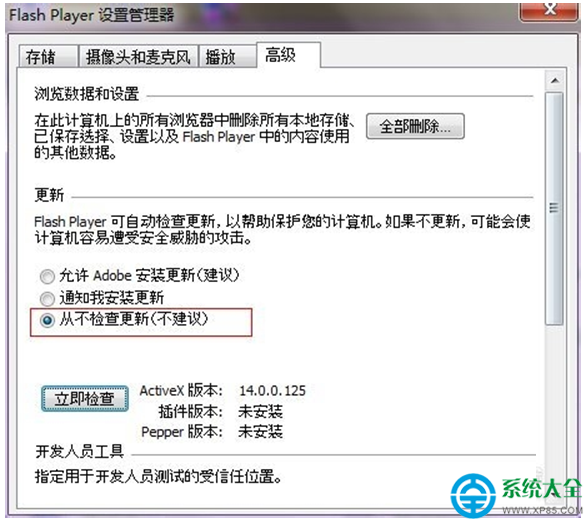Click the 浏览数据和设置 section heading
The image size is (585, 521).
click(87, 94)
